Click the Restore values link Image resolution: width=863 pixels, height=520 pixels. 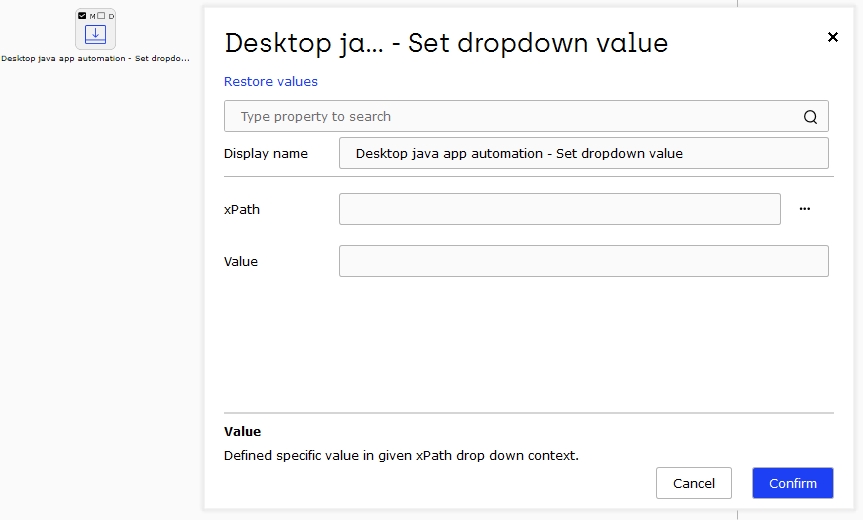[x=271, y=81]
